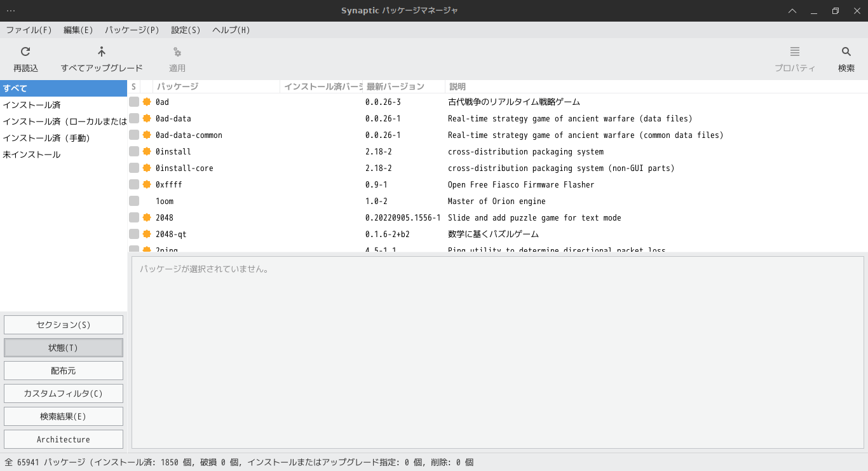Open the 編集(E) menu
868x471 pixels.
(x=78, y=30)
